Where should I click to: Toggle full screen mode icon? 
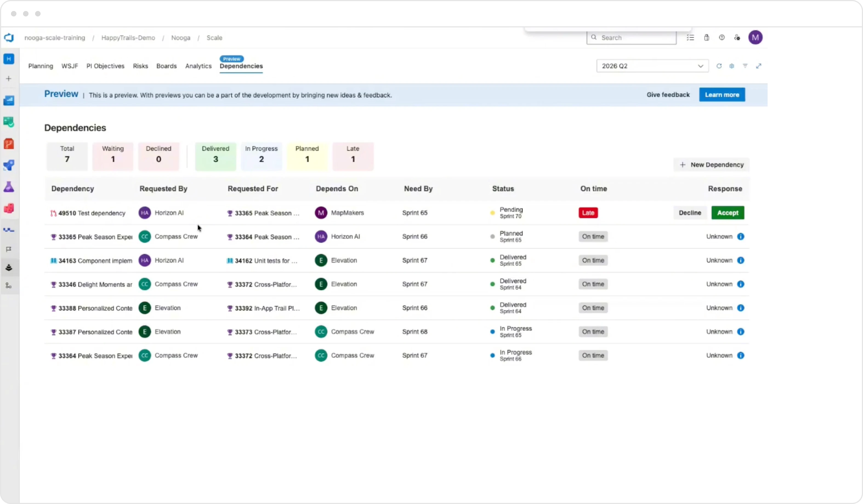pos(759,66)
